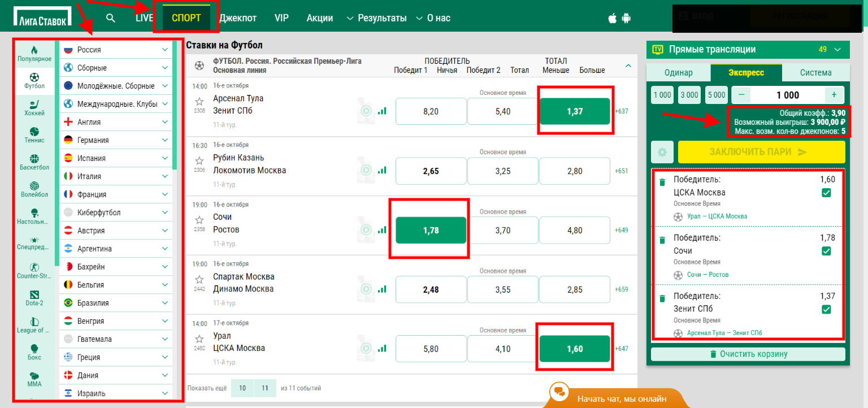Image resolution: width=868 pixels, height=408 pixels.
Task: Favorite the Спартак – Динамо match star
Action: point(199,279)
